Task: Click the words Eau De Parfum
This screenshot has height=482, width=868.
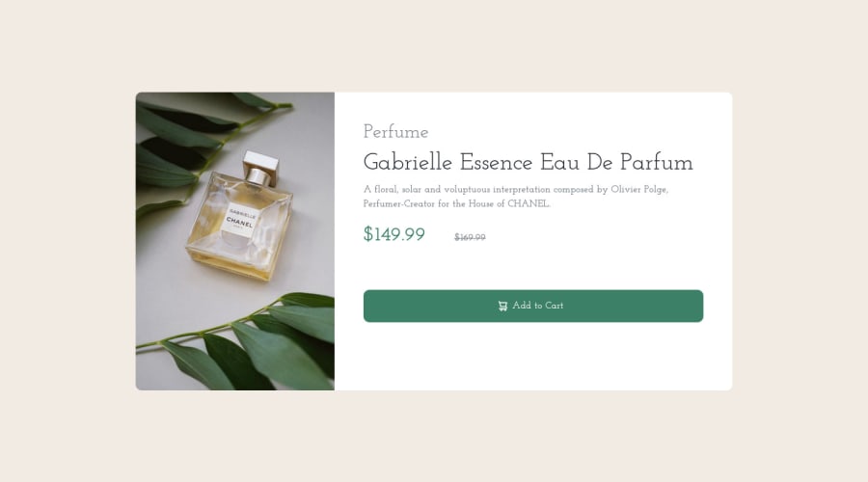Action: point(616,162)
